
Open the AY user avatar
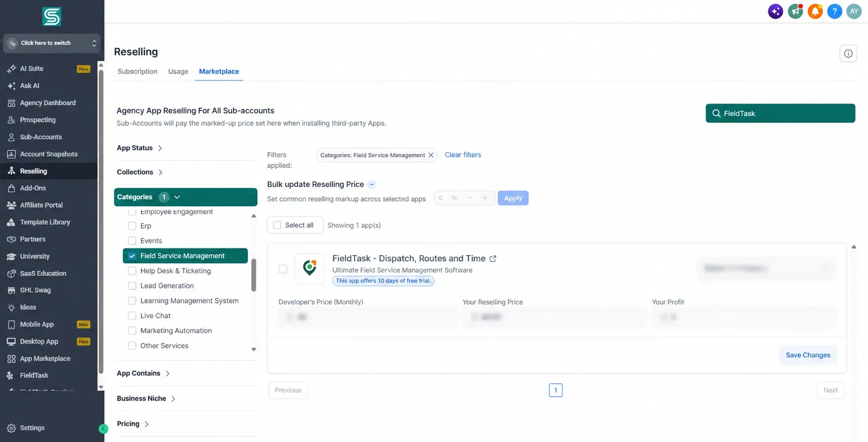pyautogui.click(x=854, y=11)
